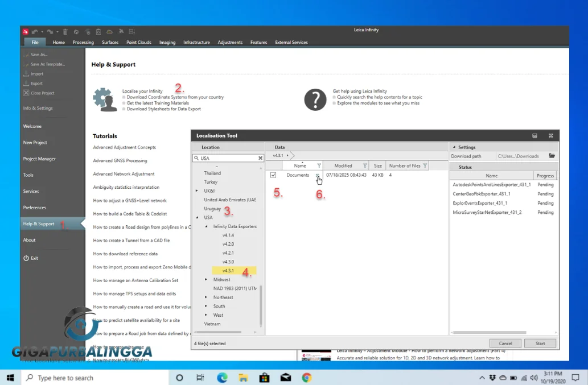
Task: Click the Modified column filter icon
Action: (x=365, y=166)
